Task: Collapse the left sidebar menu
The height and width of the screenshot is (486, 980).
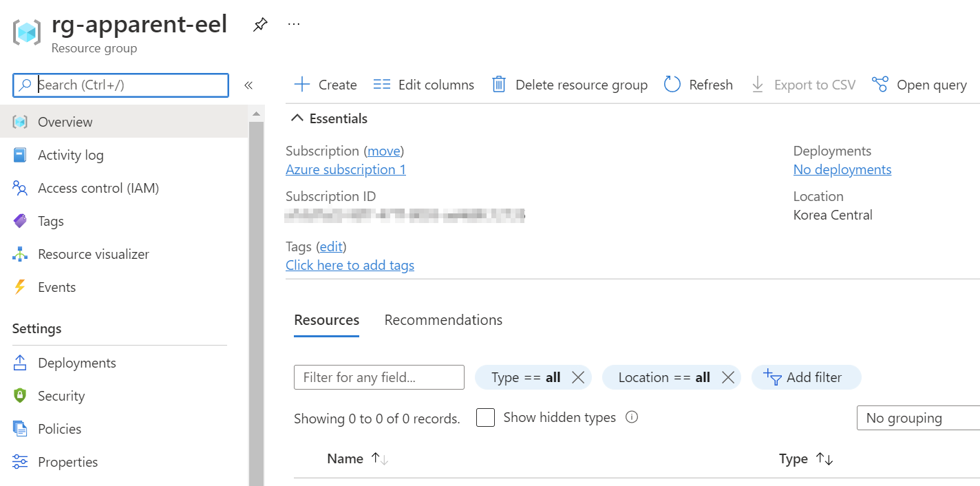Action: point(248,85)
